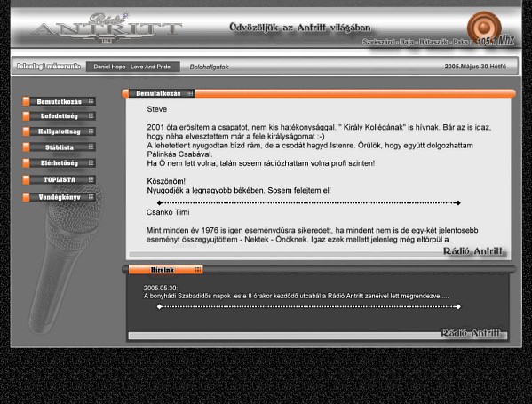Click orange square beside Bemutatkozás menu item
Image resolution: width=532 pixels, height=404 pixels.
click(x=26, y=101)
